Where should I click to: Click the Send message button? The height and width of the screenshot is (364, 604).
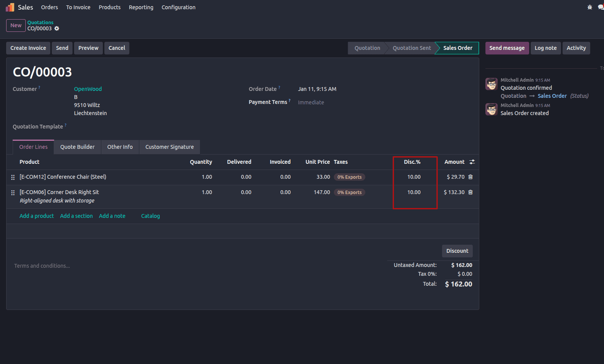[x=507, y=48]
